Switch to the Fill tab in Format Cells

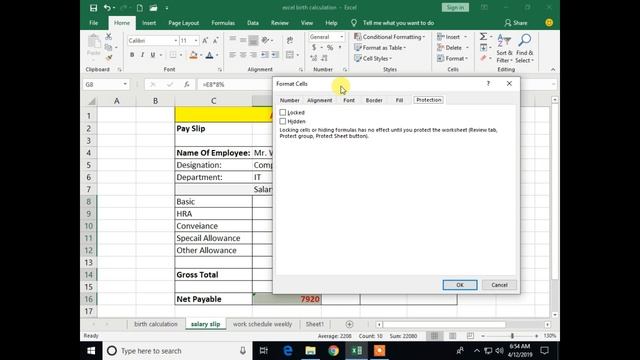tap(399, 100)
